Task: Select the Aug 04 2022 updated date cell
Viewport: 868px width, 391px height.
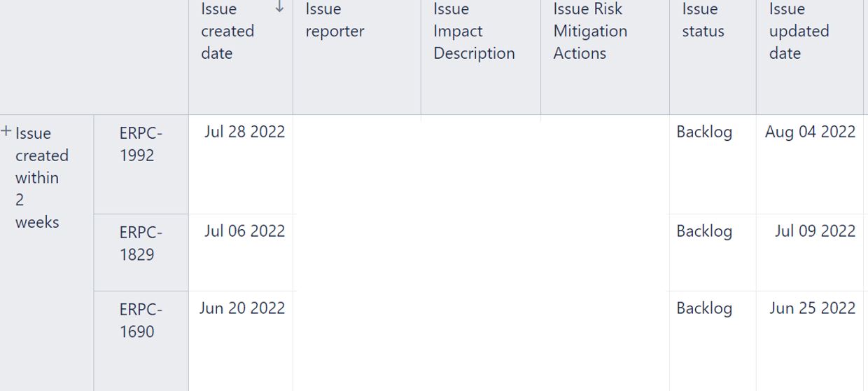Action: (810, 165)
